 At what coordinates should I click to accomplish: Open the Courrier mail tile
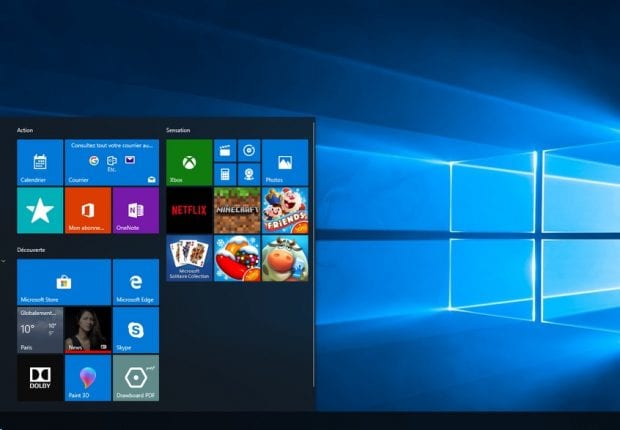click(x=112, y=162)
